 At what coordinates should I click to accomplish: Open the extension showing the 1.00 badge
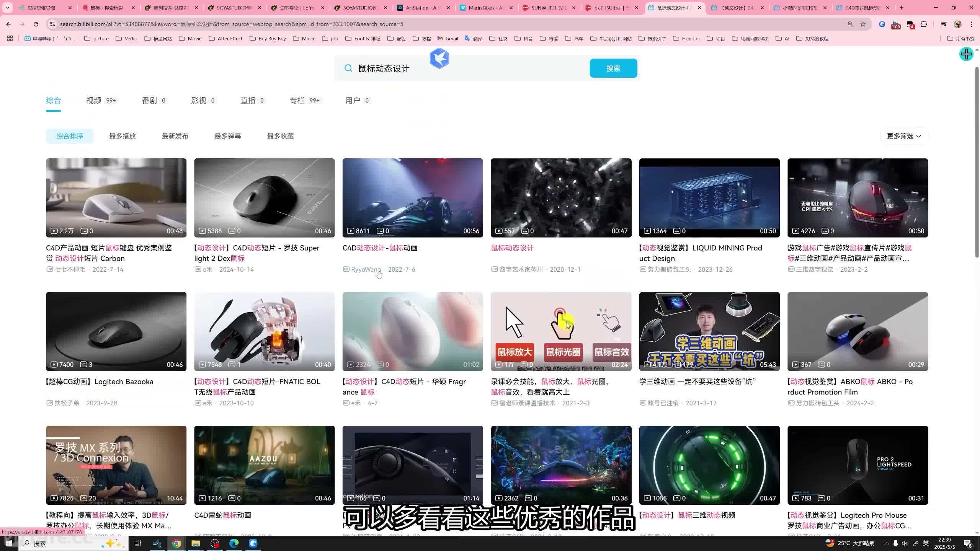pyautogui.click(x=896, y=25)
